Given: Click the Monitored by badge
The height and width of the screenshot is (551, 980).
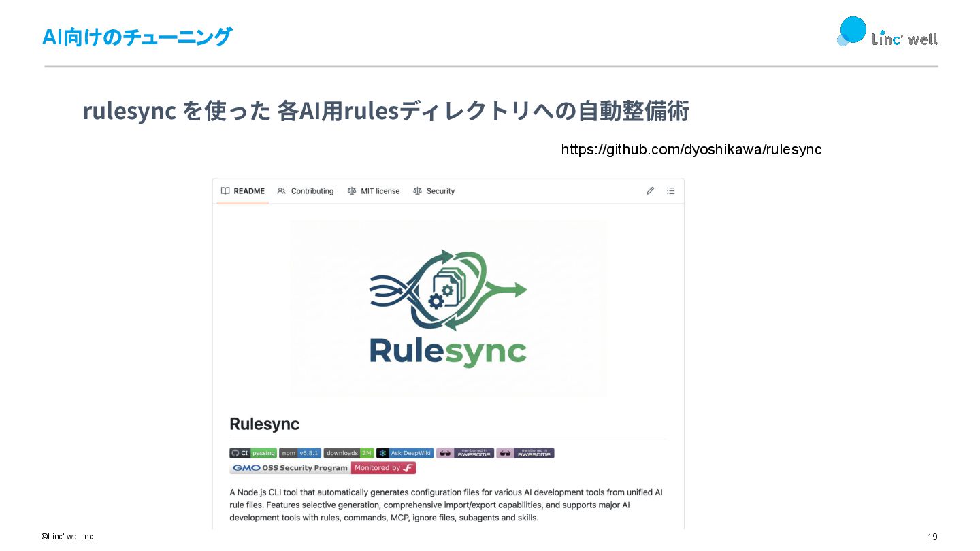Looking at the screenshot, I should (384, 468).
